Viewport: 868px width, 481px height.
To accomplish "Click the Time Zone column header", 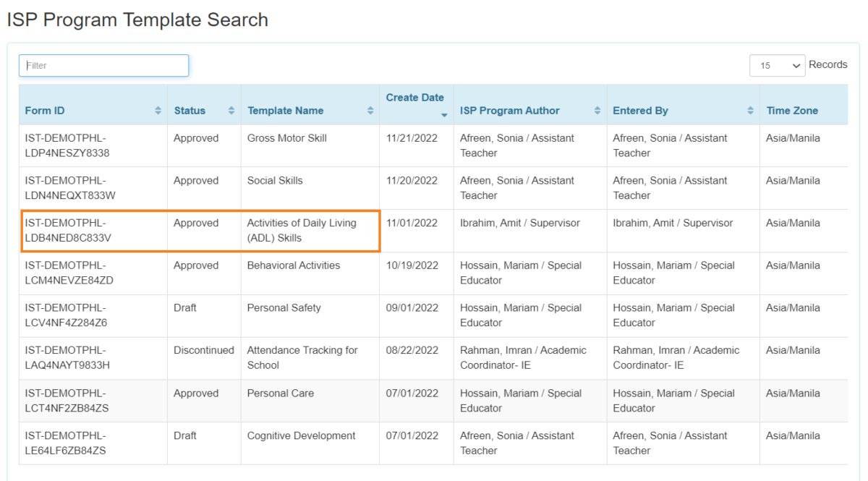I will click(x=791, y=110).
